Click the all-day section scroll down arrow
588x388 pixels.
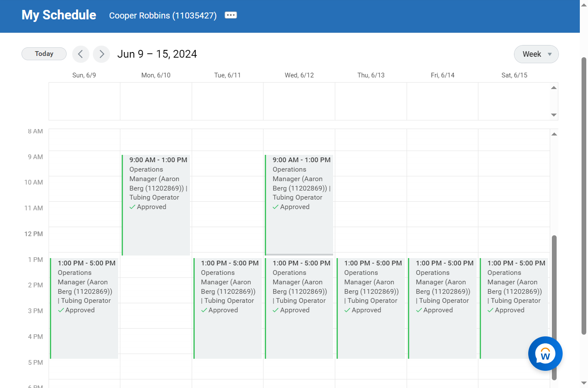tap(554, 115)
